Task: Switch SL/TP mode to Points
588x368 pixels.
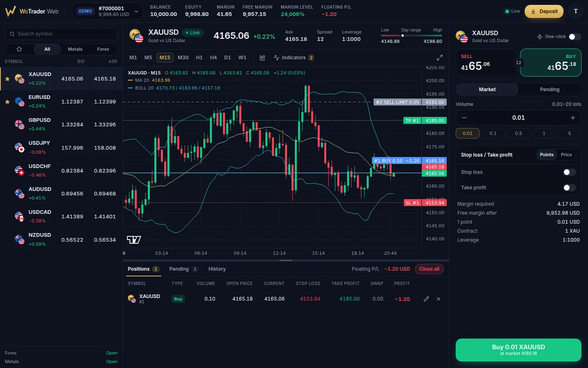Action: pyautogui.click(x=547, y=155)
